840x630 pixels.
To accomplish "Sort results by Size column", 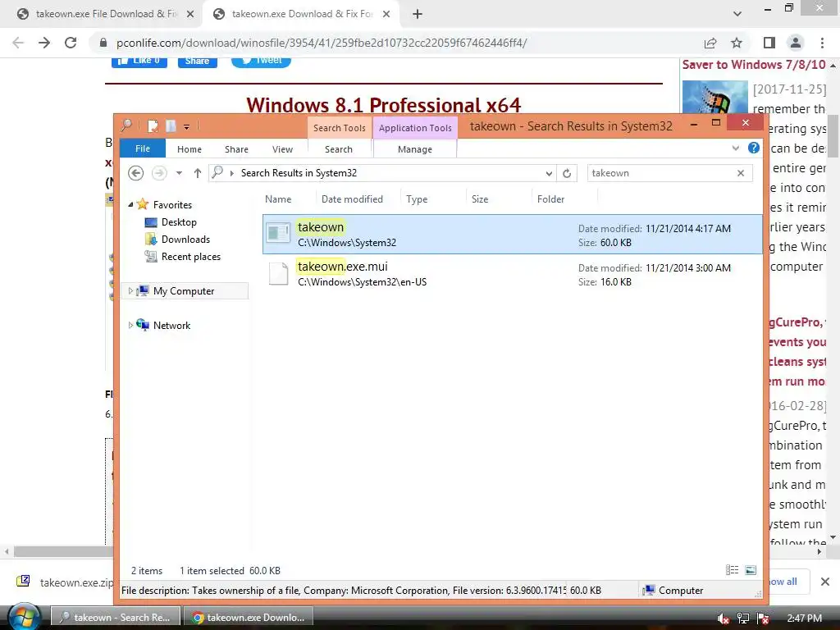I will coord(480,199).
